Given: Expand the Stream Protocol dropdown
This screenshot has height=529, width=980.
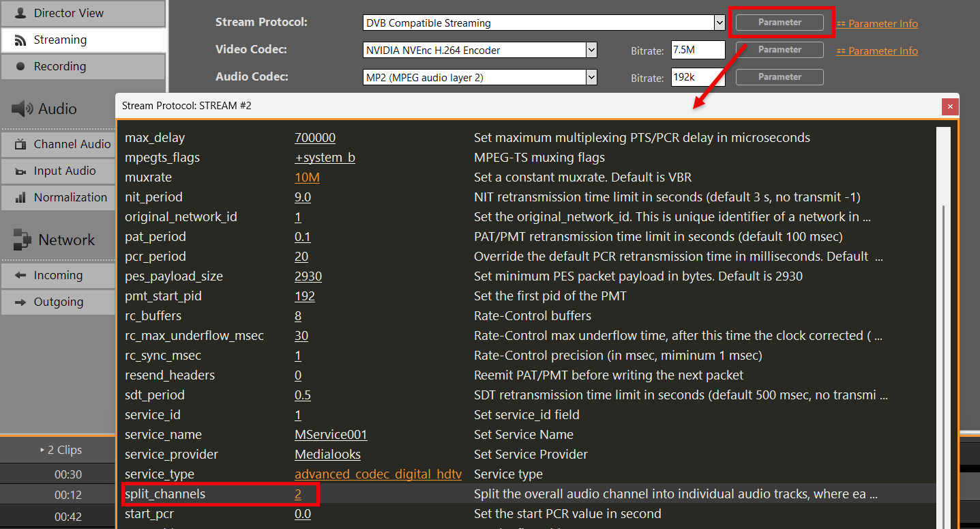Looking at the screenshot, I should (x=719, y=23).
